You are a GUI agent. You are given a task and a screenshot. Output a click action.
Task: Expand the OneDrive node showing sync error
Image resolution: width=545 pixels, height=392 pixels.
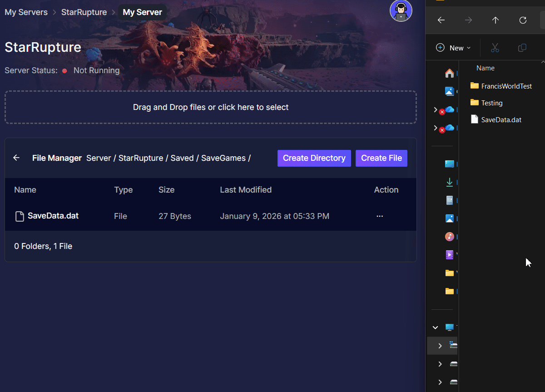click(435, 109)
